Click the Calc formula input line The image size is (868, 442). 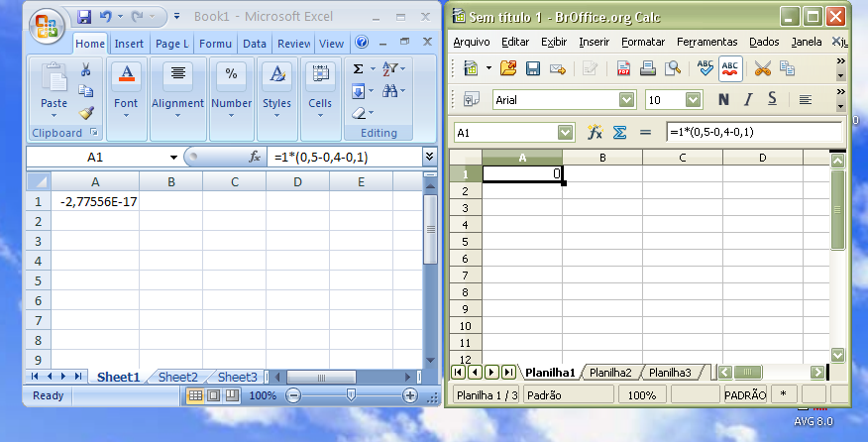[x=753, y=133]
